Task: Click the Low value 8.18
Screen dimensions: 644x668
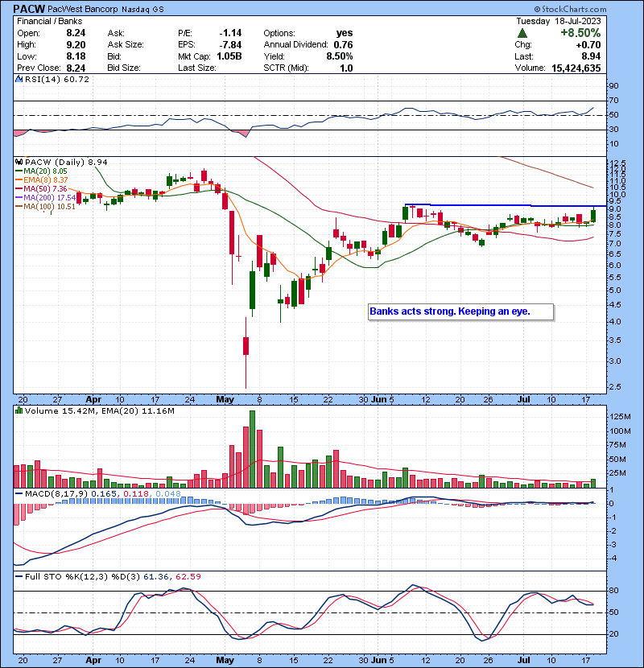Action: 76,56
